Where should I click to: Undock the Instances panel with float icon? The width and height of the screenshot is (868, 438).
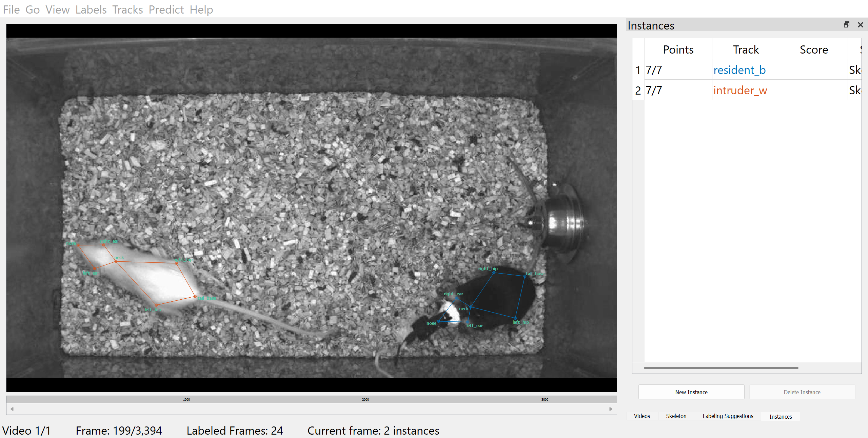coord(846,25)
